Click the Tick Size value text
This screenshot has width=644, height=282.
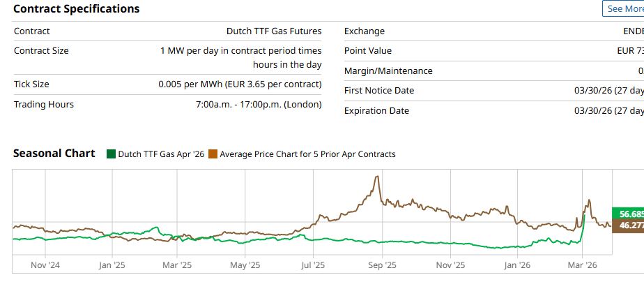pos(240,84)
